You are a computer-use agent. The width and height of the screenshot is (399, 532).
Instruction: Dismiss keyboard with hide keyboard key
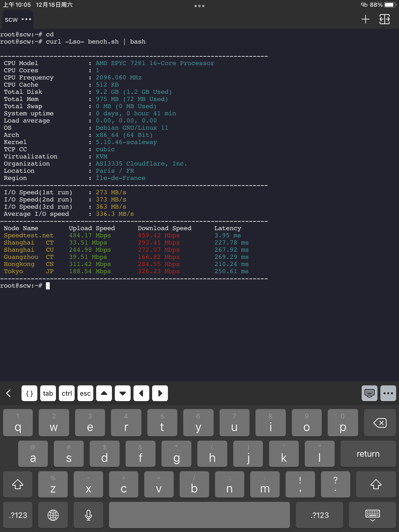pos(372,515)
